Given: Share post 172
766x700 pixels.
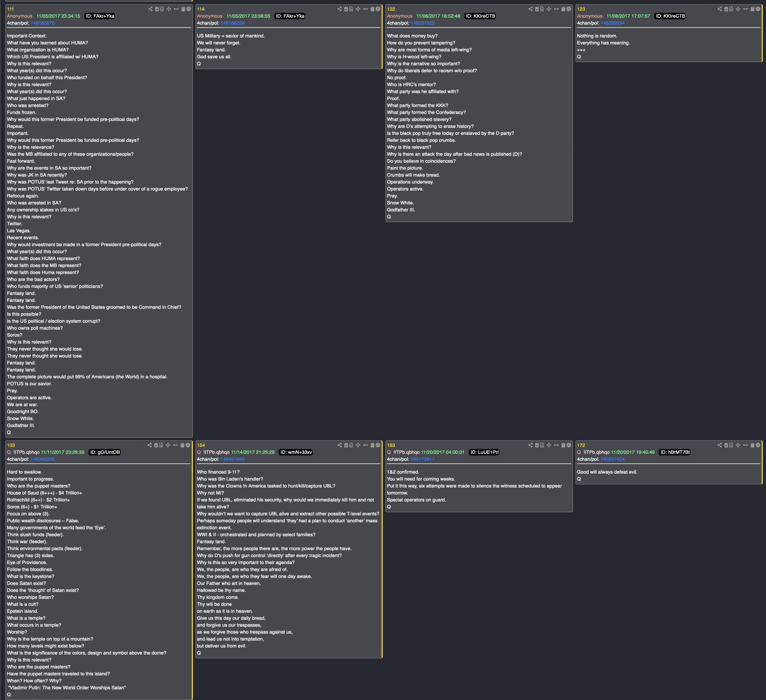Looking at the screenshot, I should click(720, 445).
